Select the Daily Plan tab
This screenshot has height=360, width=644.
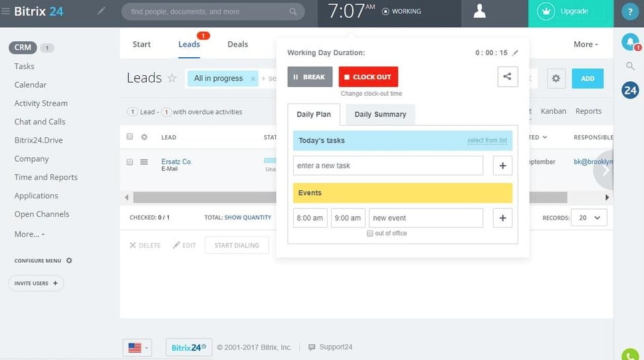pyautogui.click(x=314, y=114)
